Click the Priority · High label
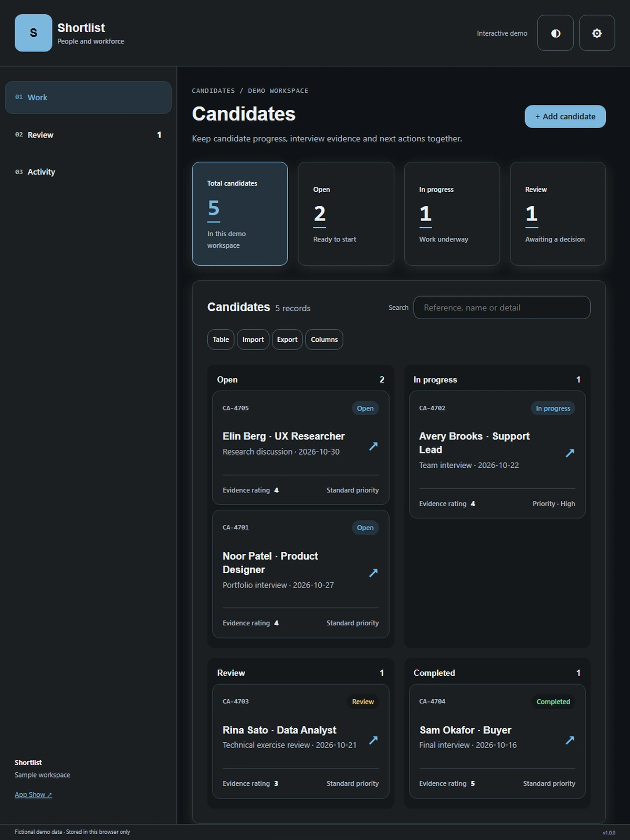This screenshot has width=630, height=840. click(x=554, y=503)
